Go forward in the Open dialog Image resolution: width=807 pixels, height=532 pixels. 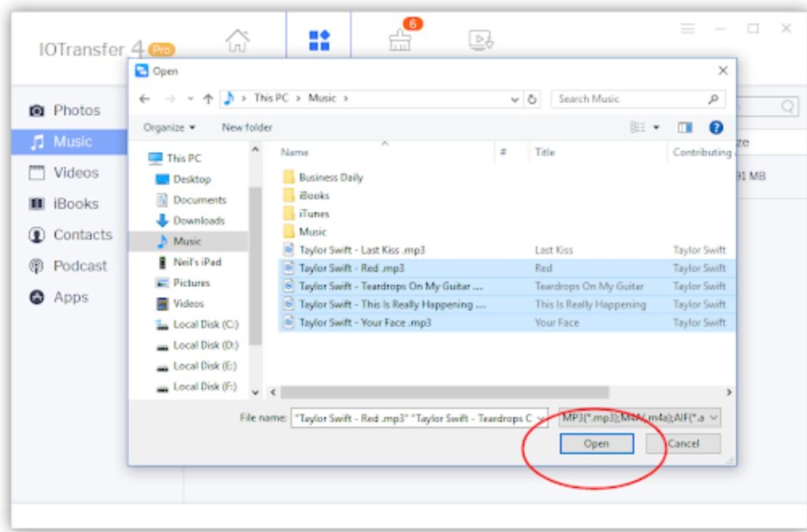pyautogui.click(x=170, y=99)
